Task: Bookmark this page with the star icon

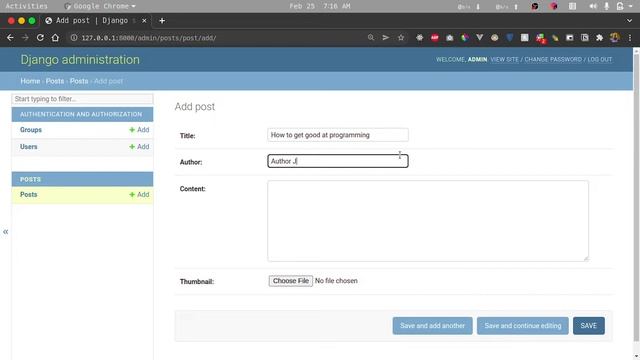Action: 401,38
